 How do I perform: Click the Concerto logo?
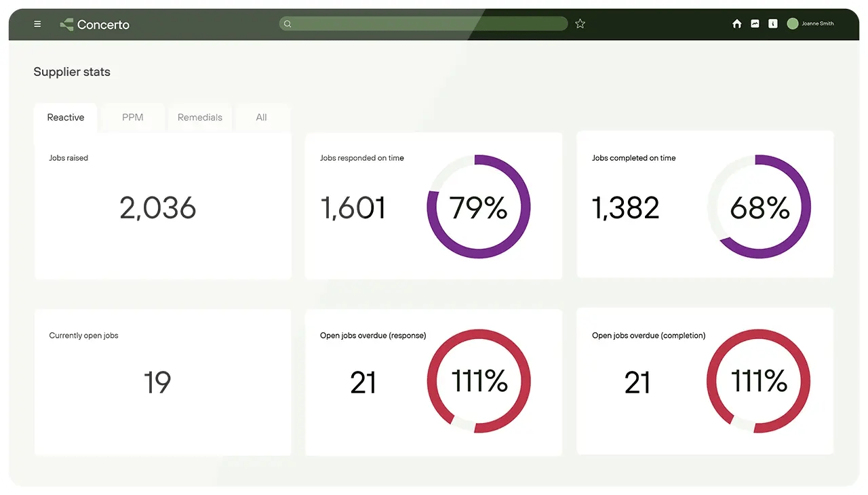click(94, 24)
